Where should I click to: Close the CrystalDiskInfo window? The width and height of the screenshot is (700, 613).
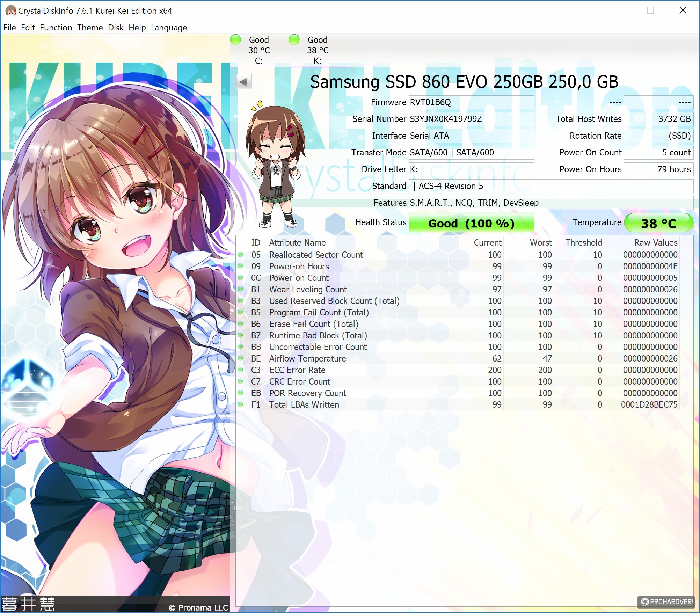coord(683,10)
